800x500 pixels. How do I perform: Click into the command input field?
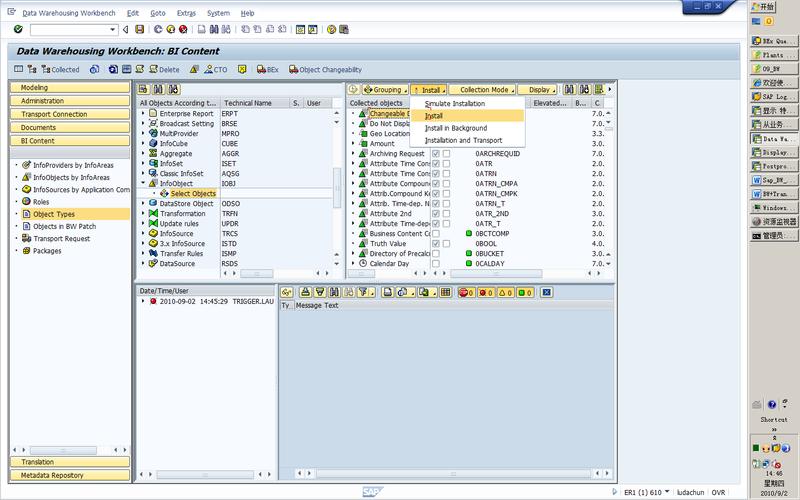[x=70, y=30]
